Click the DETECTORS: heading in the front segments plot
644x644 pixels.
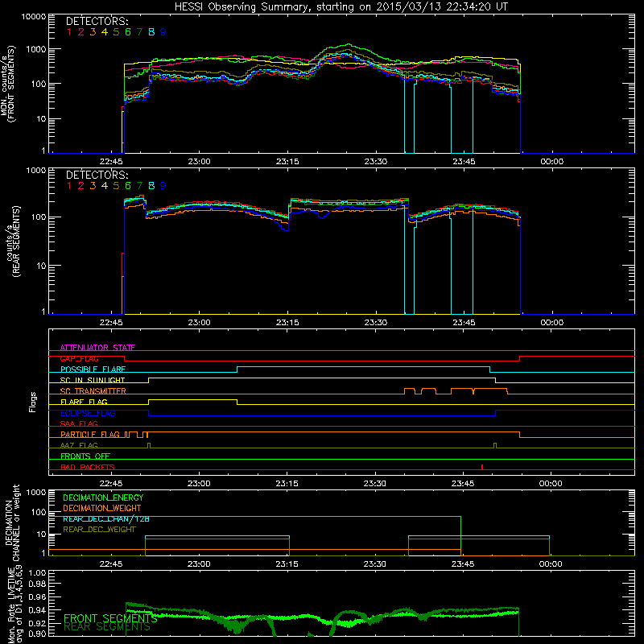[x=97, y=21]
